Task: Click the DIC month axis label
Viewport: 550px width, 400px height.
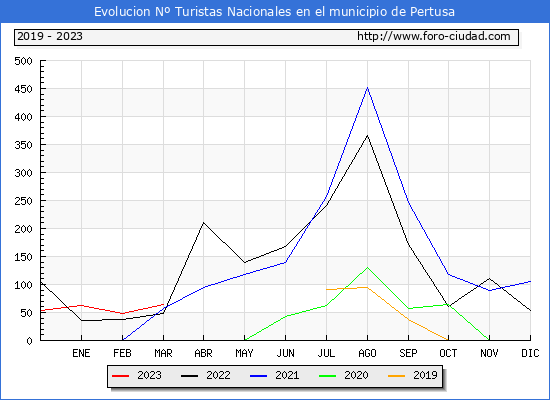Action: point(530,353)
